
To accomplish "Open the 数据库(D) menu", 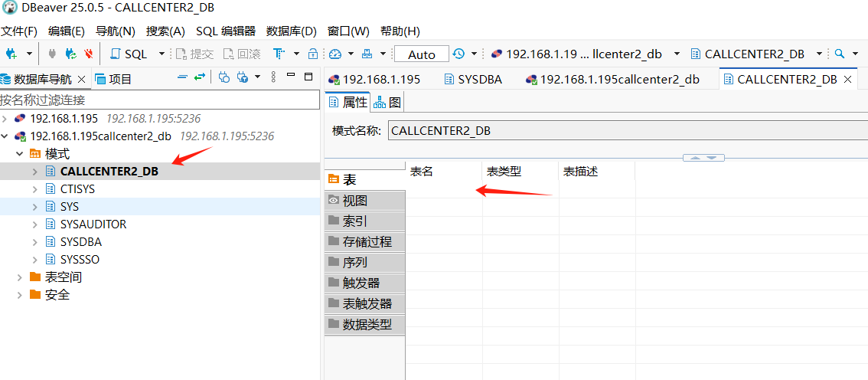I will pyautogui.click(x=292, y=31).
